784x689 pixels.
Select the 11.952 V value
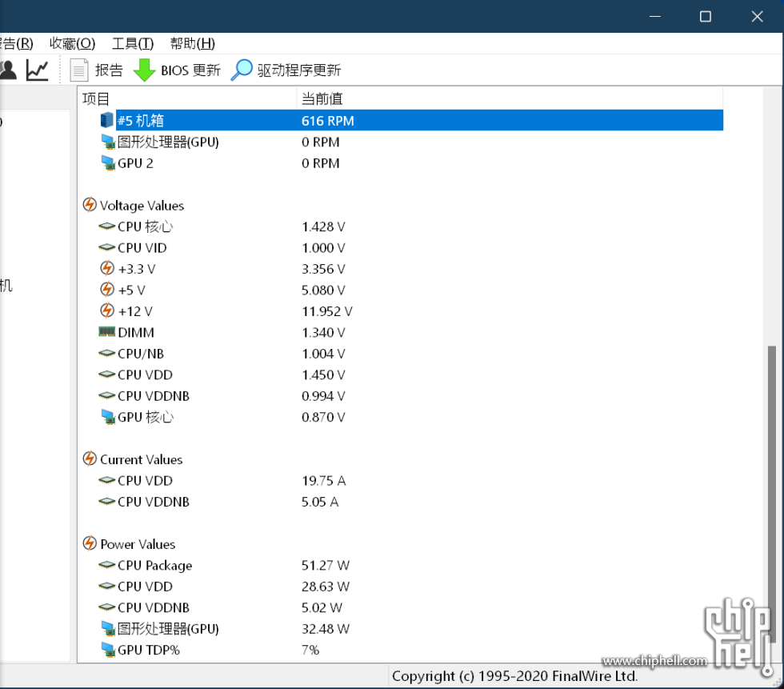(327, 311)
